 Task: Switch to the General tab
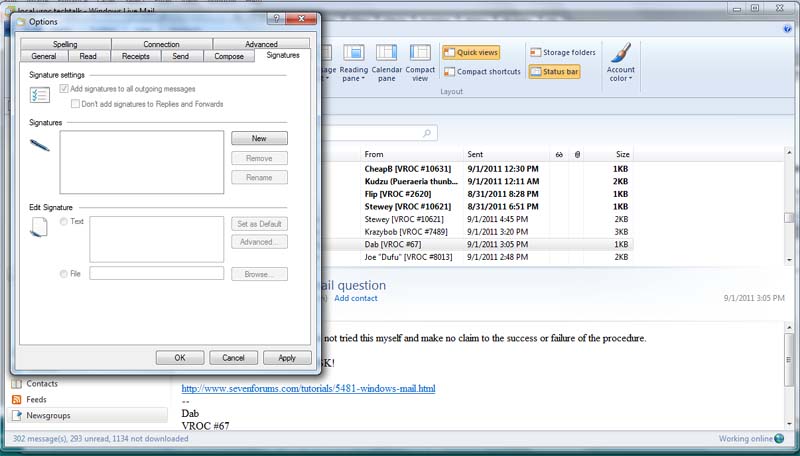tap(44, 56)
